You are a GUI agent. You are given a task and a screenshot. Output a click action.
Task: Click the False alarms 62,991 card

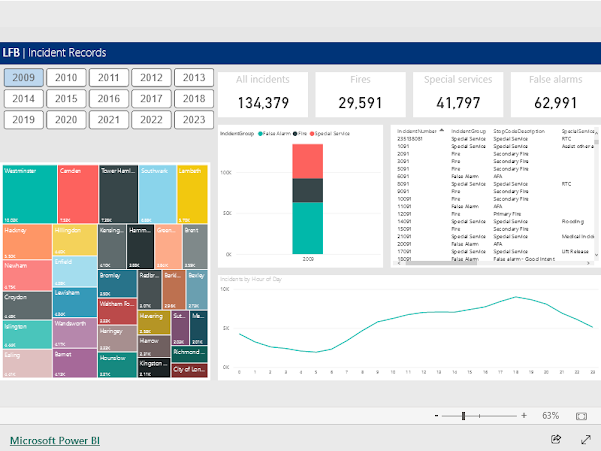point(555,94)
